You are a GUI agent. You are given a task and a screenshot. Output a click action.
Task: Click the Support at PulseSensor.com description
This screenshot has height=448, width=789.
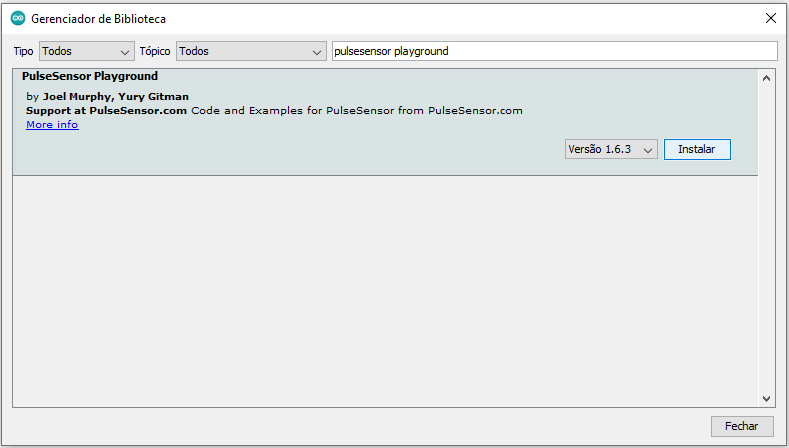click(x=274, y=111)
